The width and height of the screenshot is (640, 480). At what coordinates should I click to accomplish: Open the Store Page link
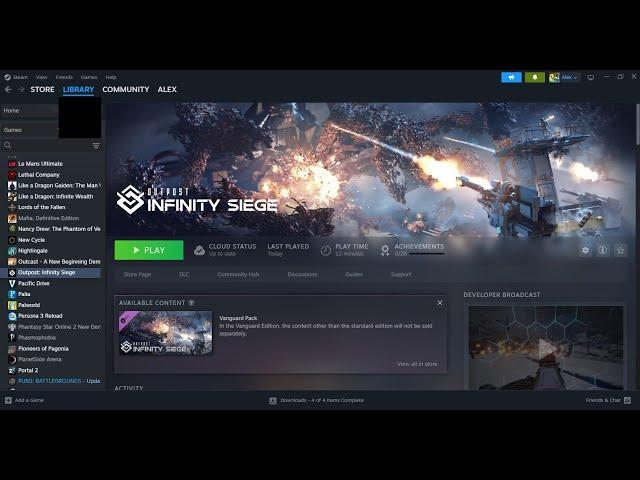click(x=137, y=275)
